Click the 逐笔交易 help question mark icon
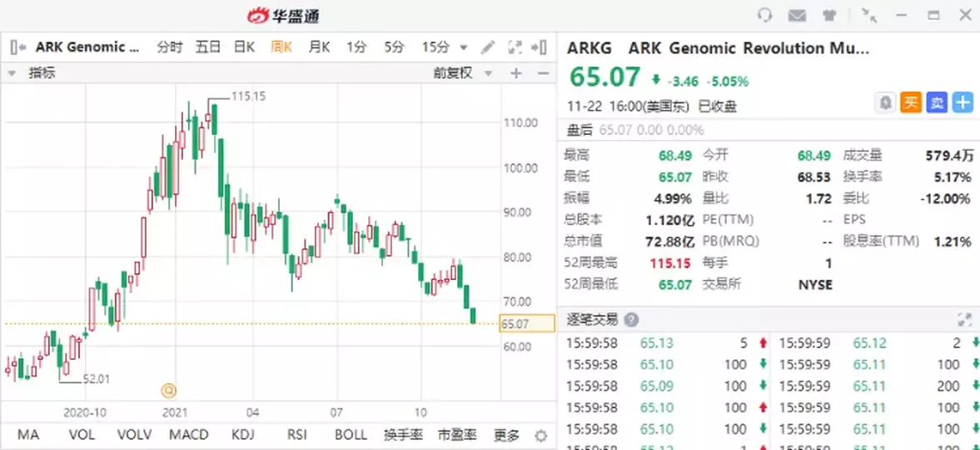Image resolution: width=980 pixels, height=450 pixels. tap(631, 320)
